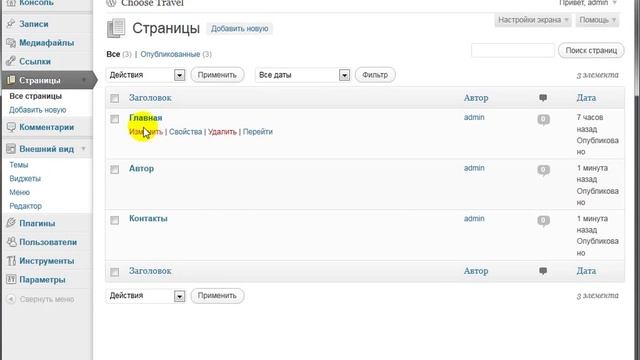Screen dimensions: 640x360
Task: Click the Медиафайлы media icon
Action: [x=11, y=42]
